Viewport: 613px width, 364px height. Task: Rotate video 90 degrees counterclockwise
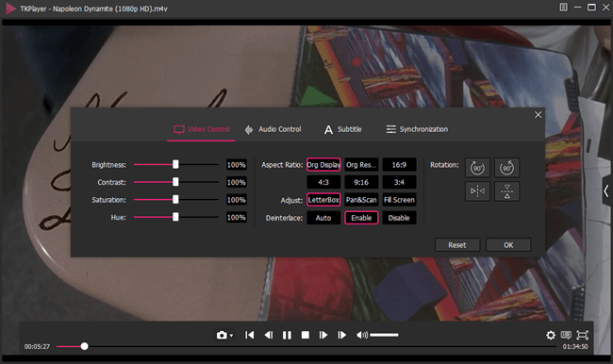507,168
